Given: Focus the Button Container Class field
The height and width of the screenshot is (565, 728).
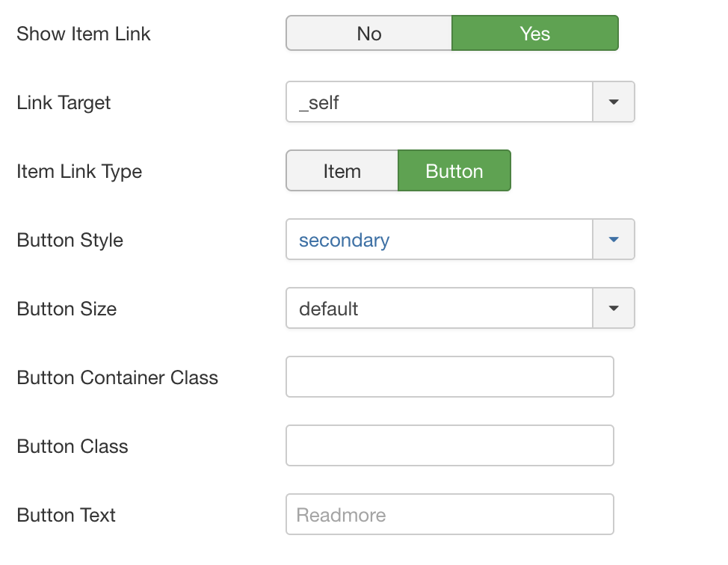Looking at the screenshot, I should point(450,377).
